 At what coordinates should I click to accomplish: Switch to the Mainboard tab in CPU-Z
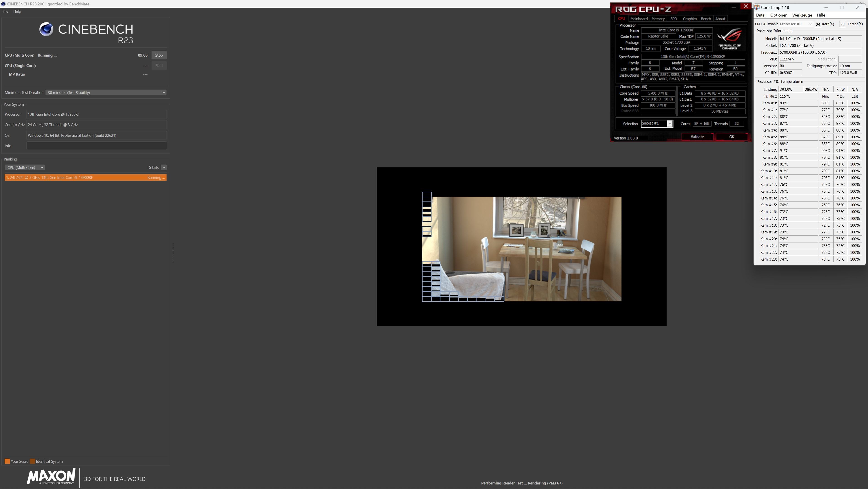tap(639, 19)
